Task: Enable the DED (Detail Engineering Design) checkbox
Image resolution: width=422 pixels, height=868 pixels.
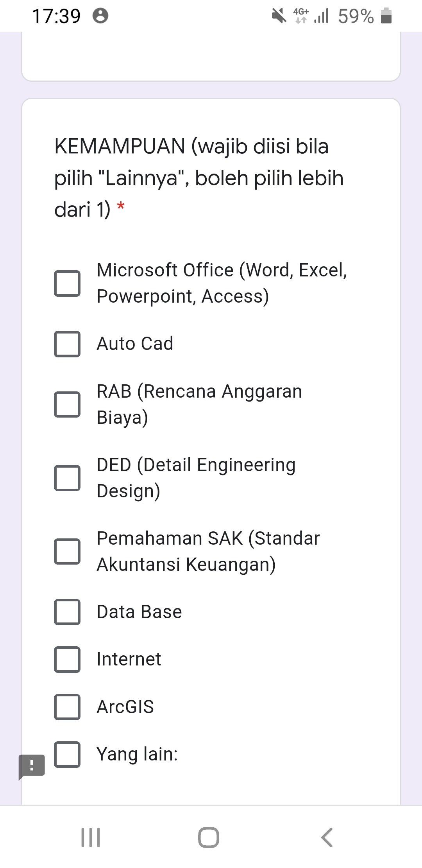Action: coord(67,478)
